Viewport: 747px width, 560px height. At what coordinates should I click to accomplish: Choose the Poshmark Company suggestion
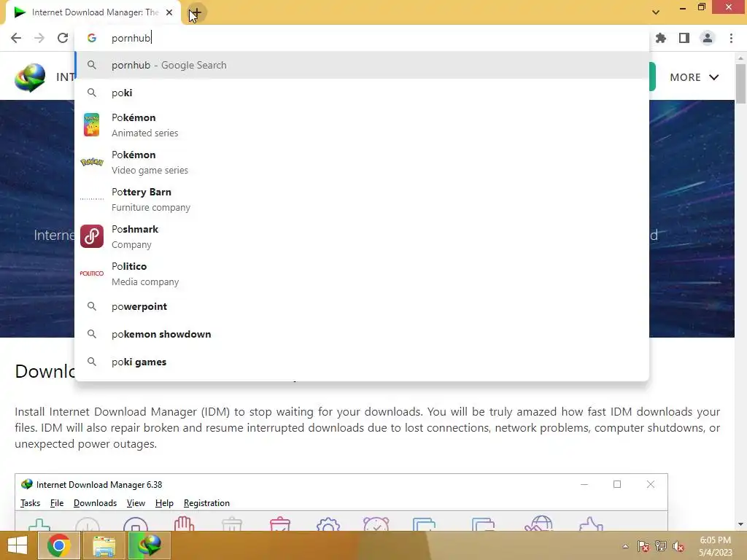click(x=362, y=237)
